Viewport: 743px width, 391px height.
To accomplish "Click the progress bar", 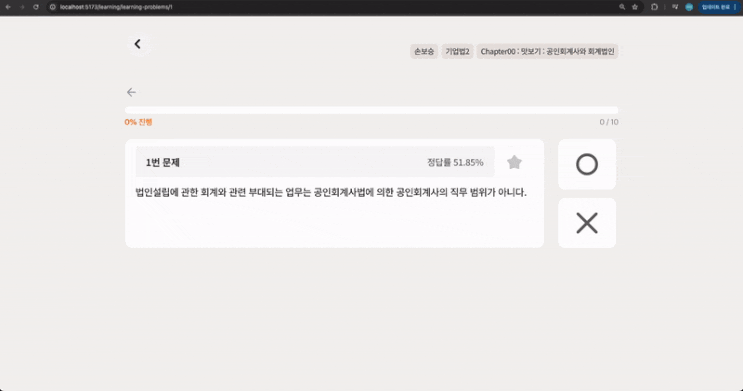I will [x=372, y=110].
